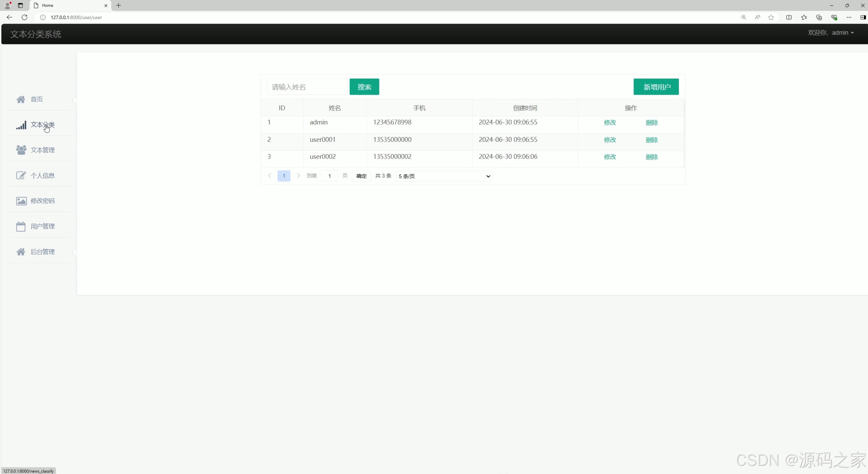Add this page to favorites with the star icon
Viewport: 868px width, 474px height.
(x=771, y=17)
